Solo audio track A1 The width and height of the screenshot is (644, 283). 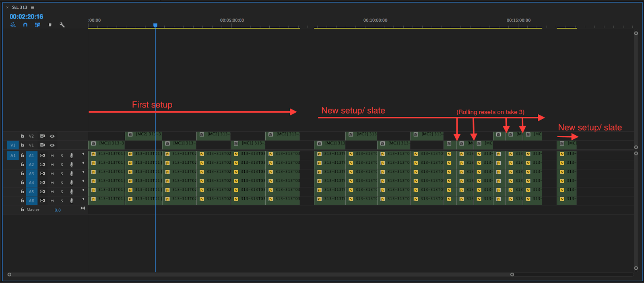(62, 155)
